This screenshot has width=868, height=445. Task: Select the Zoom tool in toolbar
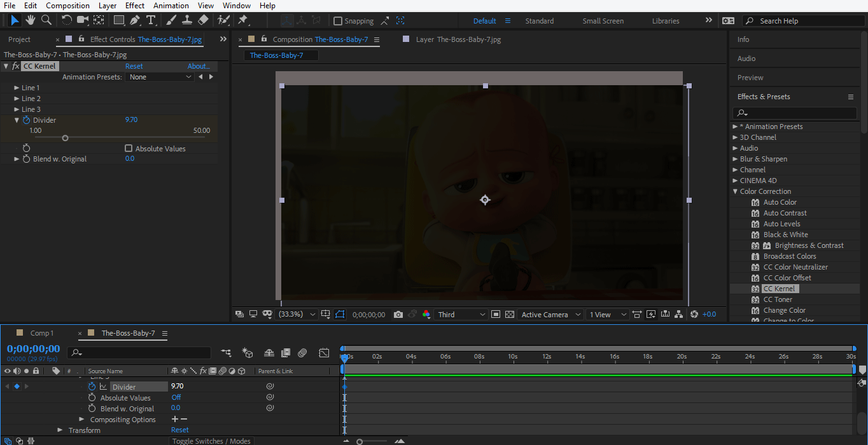(46, 20)
